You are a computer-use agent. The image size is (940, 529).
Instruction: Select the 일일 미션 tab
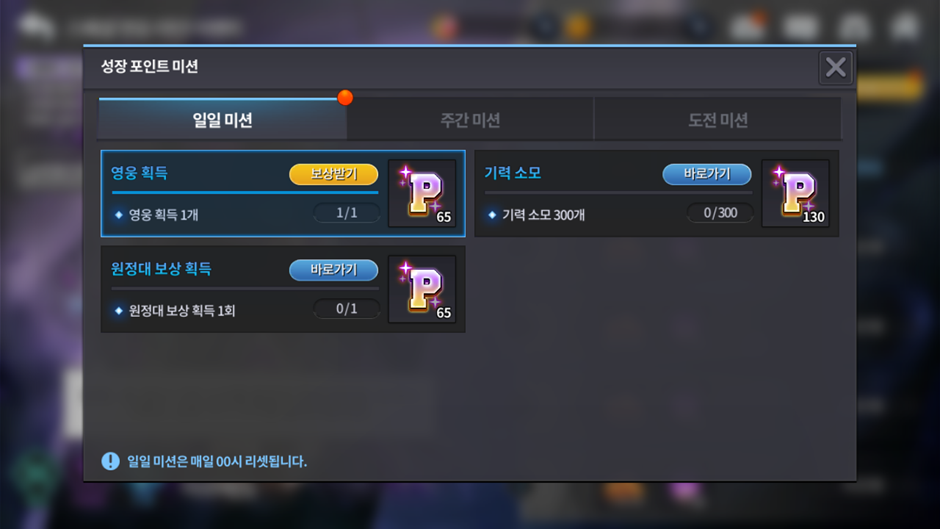[x=222, y=120]
